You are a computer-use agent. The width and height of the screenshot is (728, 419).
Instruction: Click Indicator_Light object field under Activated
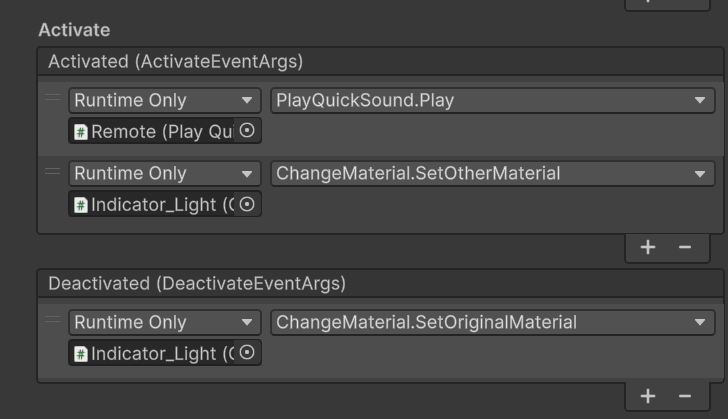(153, 204)
